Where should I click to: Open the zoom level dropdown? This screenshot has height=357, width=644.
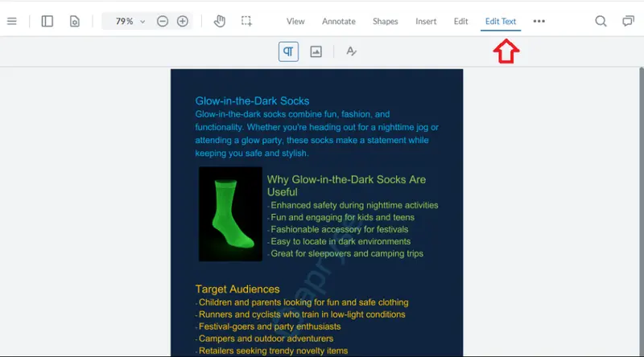(x=142, y=22)
